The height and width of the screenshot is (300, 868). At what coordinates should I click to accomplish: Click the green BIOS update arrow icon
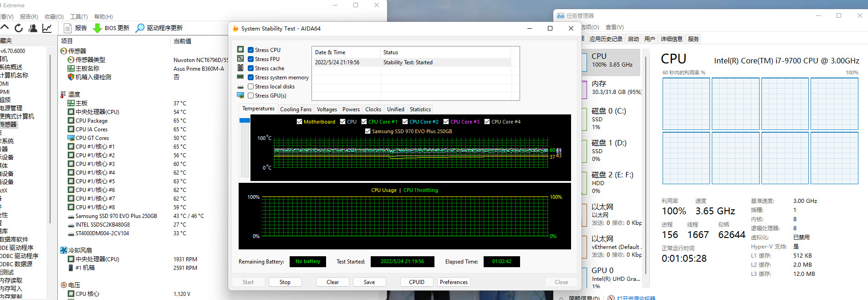click(97, 28)
